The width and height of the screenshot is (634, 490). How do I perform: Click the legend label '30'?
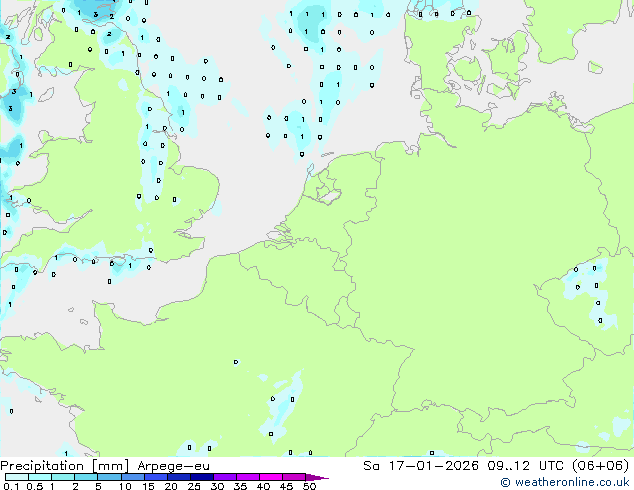click(x=217, y=486)
